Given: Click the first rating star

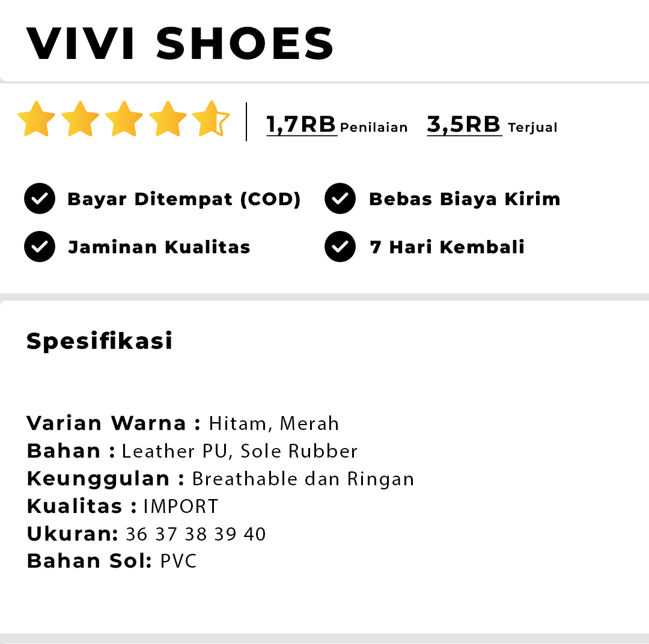Looking at the screenshot, I should pos(37,119).
